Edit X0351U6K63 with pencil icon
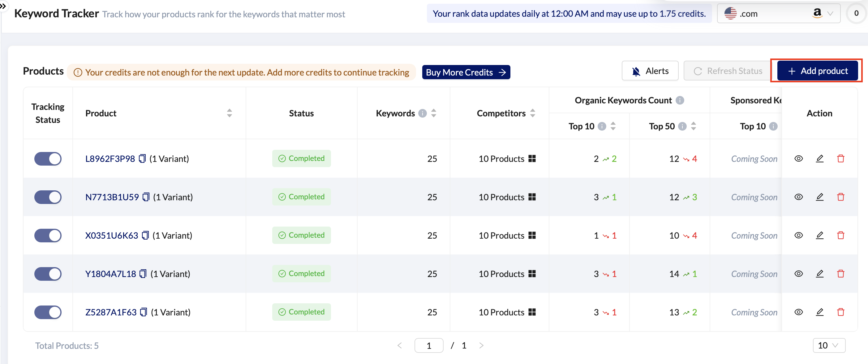The width and height of the screenshot is (868, 364). click(819, 235)
